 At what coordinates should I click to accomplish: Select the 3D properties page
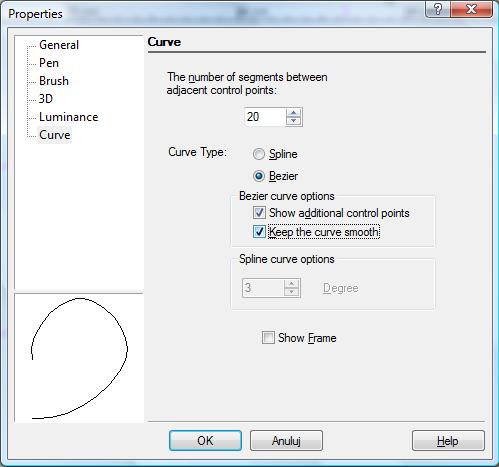click(46, 99)
